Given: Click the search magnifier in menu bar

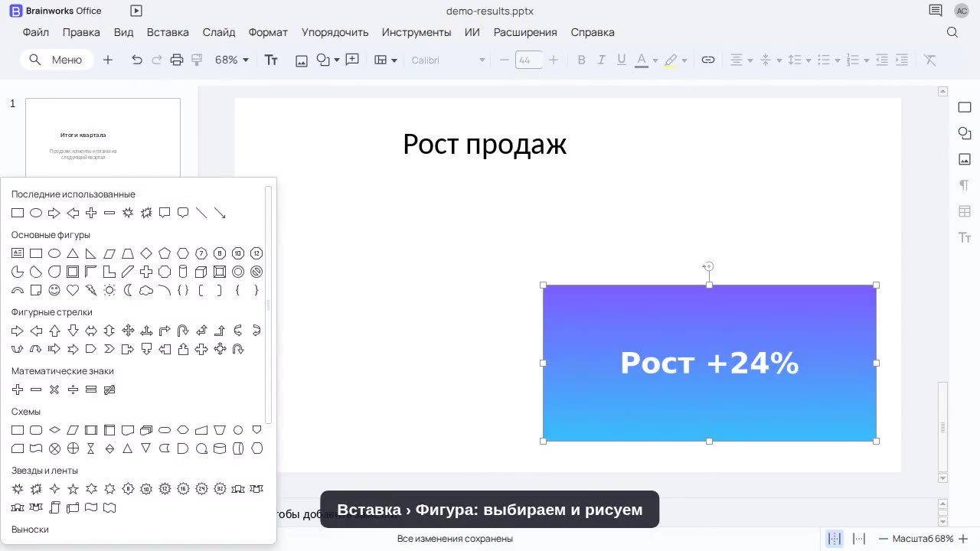Looking at the screenshot, I should (952, 32).
